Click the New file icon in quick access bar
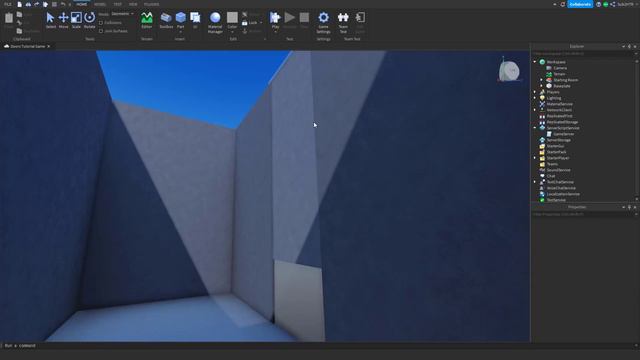 click(x=19, y=4)
